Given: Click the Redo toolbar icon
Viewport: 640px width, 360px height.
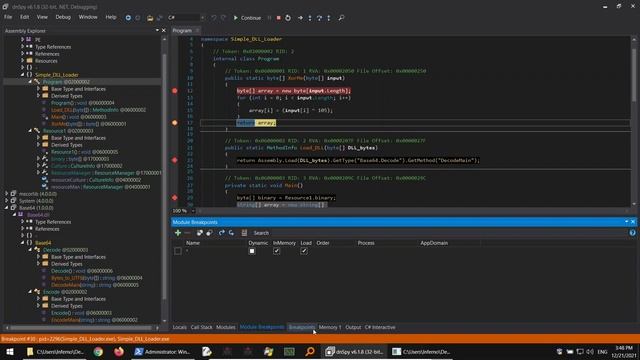Looking at the screenshot, I should click(x=223, y=18).
